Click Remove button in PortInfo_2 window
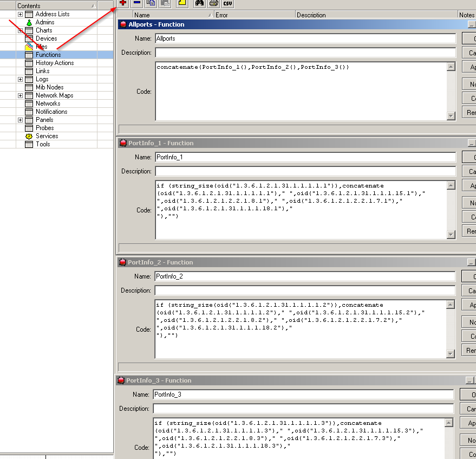 click(469, 351)
